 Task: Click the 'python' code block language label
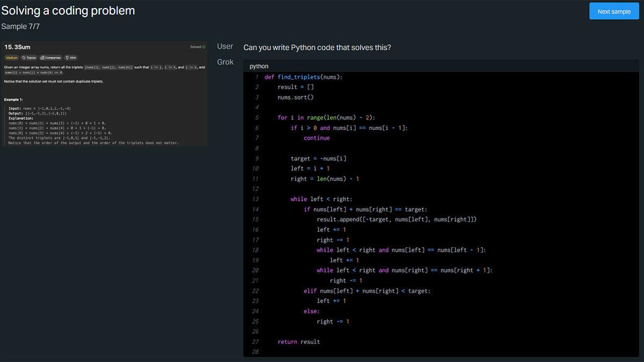[x=259, y=66]
